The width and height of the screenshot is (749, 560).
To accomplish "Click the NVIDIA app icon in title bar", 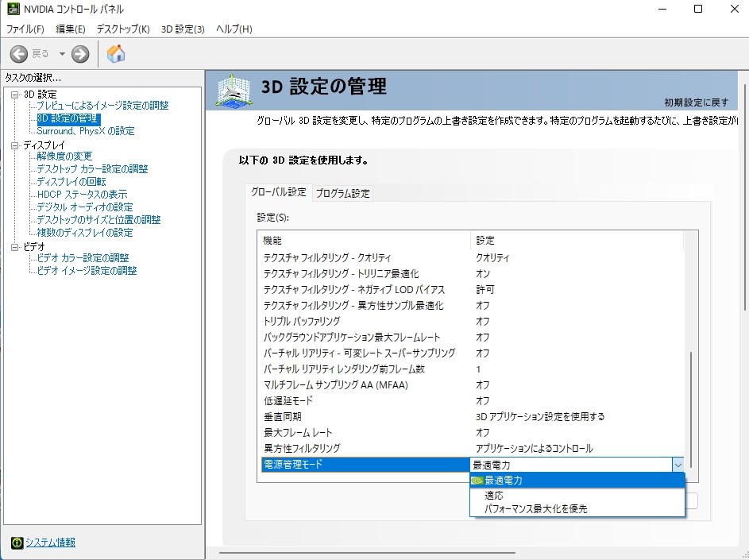I will [x=13, y=9].
